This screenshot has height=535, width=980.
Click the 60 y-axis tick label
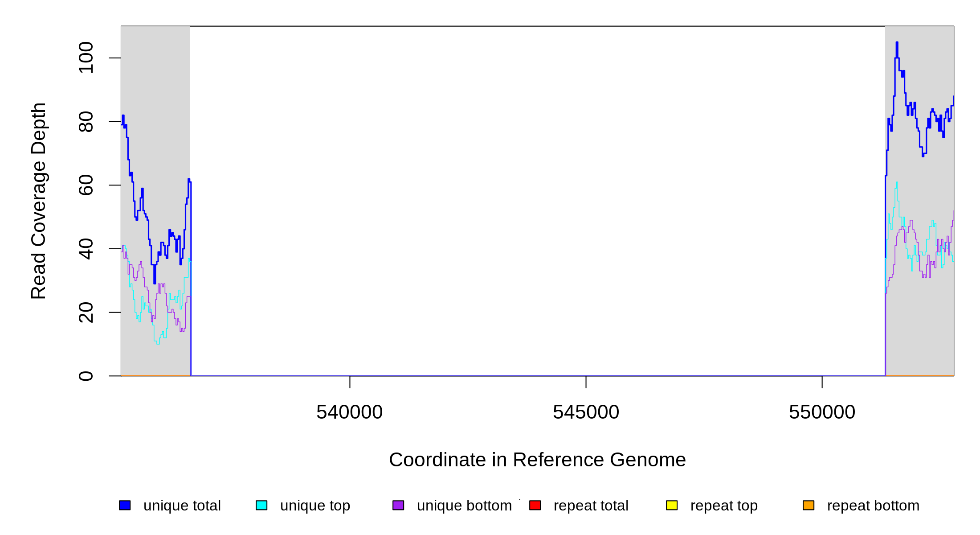[x=86, y=185]
